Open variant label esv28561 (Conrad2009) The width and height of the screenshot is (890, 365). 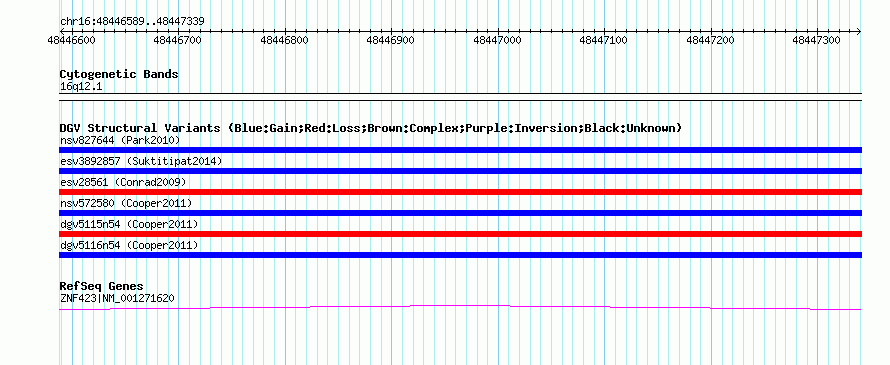[123, 182]
